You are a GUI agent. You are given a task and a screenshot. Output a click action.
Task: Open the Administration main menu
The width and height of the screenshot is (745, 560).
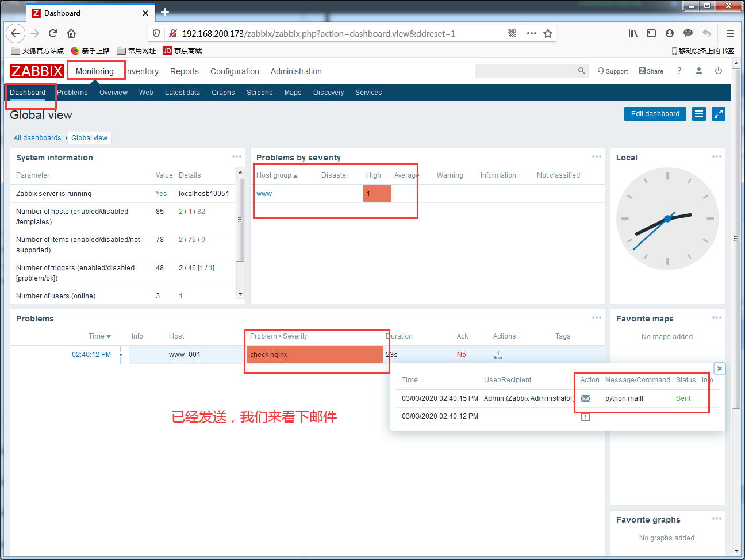point(296,71)
